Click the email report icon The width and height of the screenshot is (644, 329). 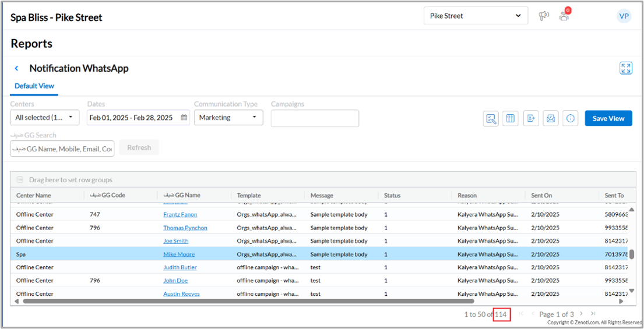point(551,118)
